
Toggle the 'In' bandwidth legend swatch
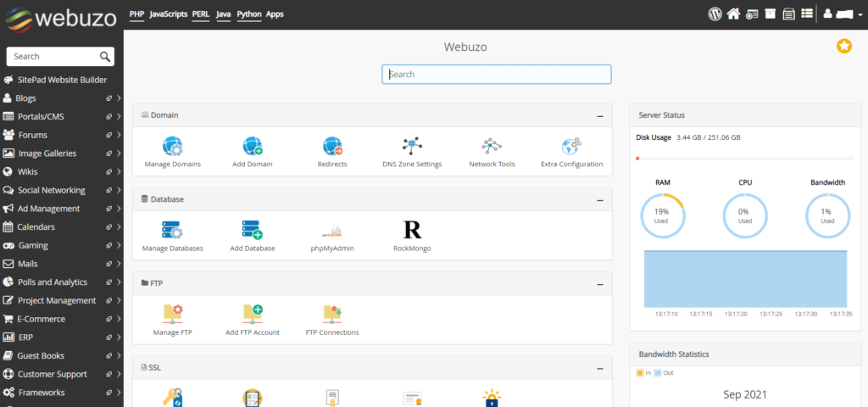pyautogui.click(x=640, y=373)
